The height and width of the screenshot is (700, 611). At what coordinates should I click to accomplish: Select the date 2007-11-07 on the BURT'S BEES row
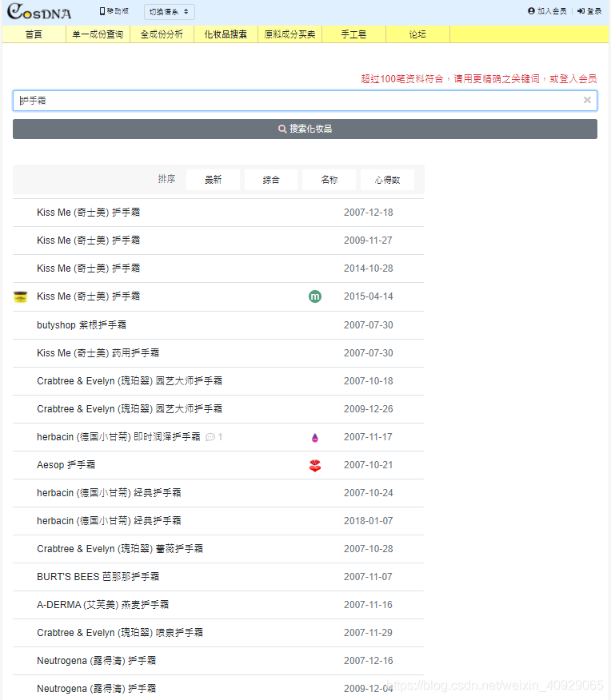point(368,577)
